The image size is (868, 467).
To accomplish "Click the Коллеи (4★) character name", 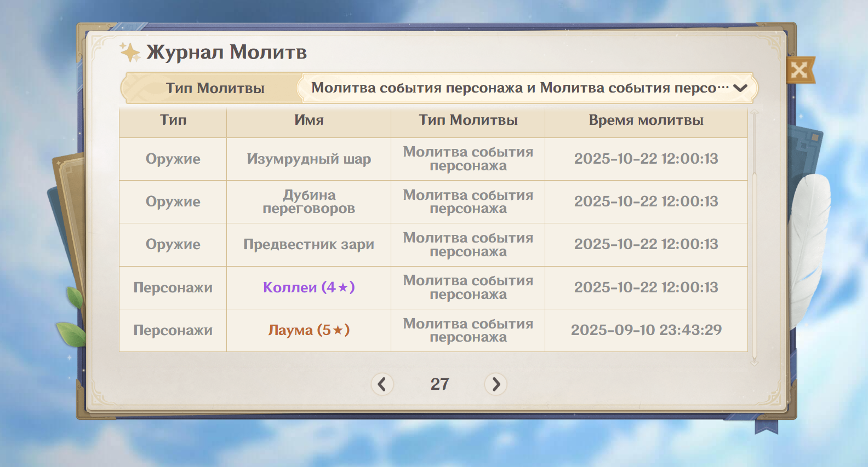I will pos(309,287).
